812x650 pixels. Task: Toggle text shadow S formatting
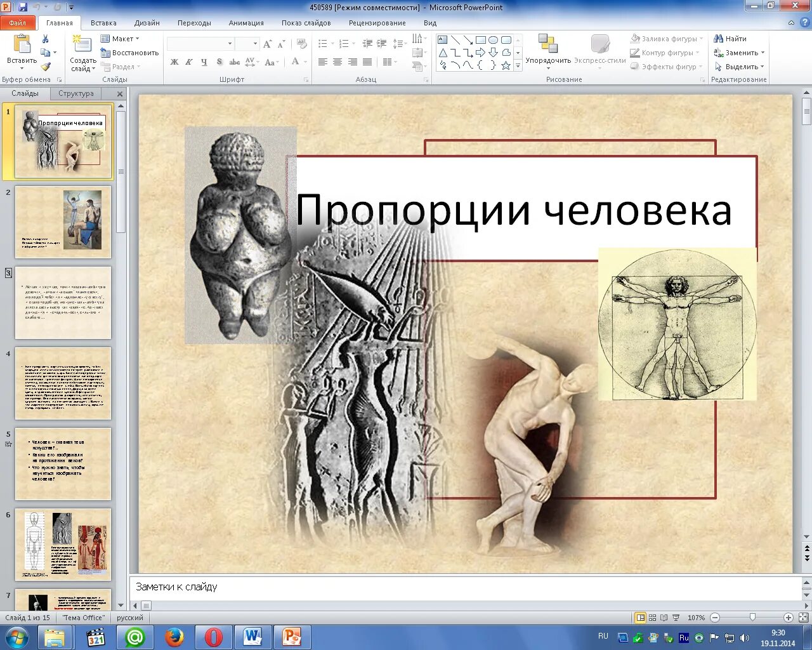[219, 62]
